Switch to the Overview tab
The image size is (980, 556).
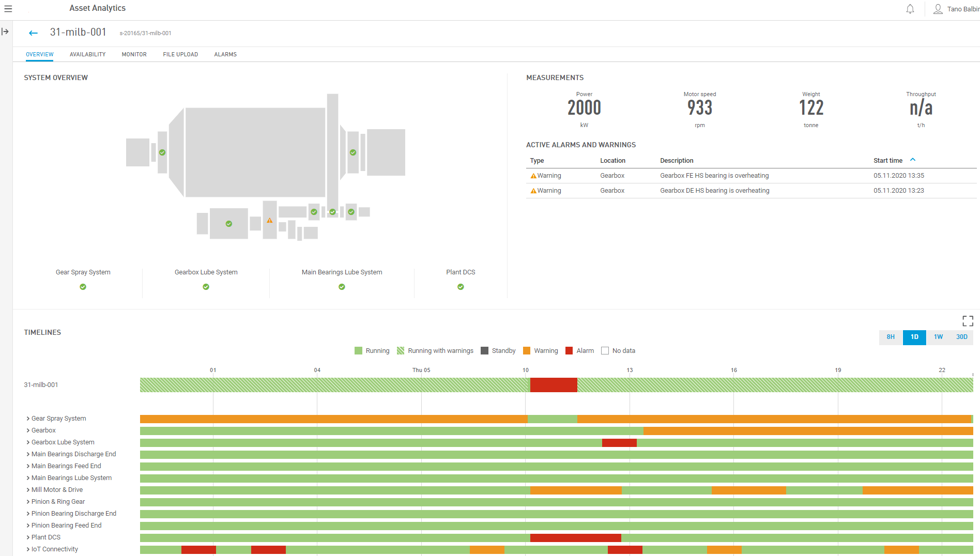[39, 54]
